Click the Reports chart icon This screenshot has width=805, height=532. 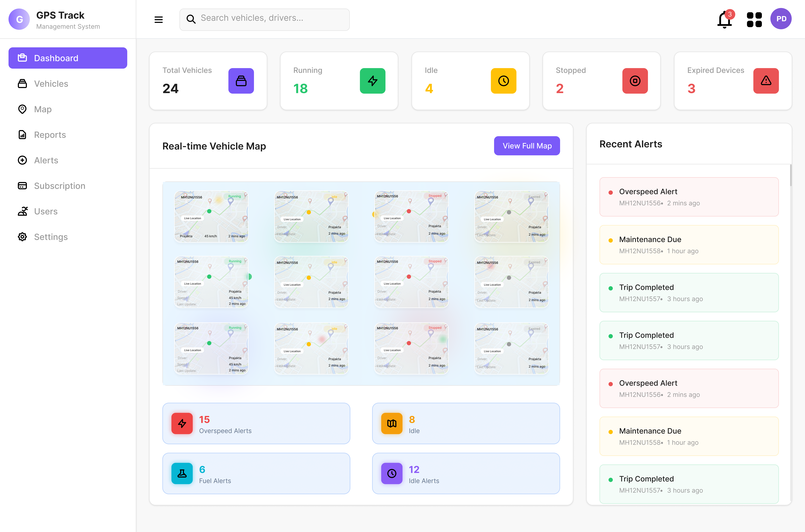(x=22, y=135)
